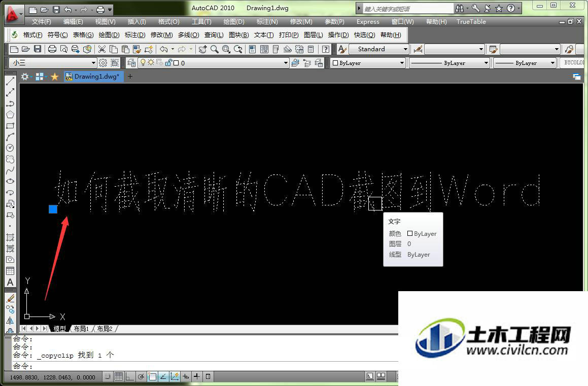The height and width of the screenshot is (386, 588).
Task: Click the Undo arrow icon
Action: 164,49
